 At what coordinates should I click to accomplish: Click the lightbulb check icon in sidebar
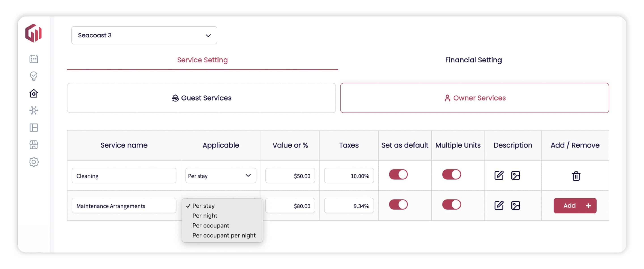[x=34, y=76]
